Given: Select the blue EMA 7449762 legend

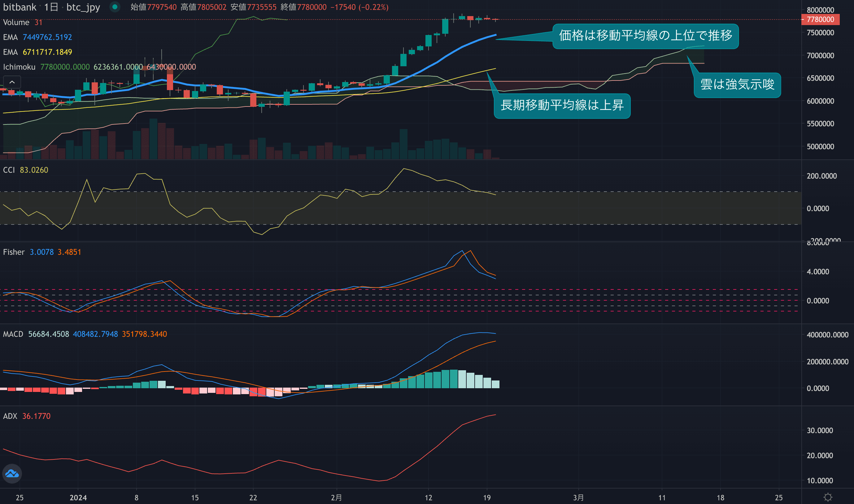Looking at the screenshot, I should (x=10, y=37).
